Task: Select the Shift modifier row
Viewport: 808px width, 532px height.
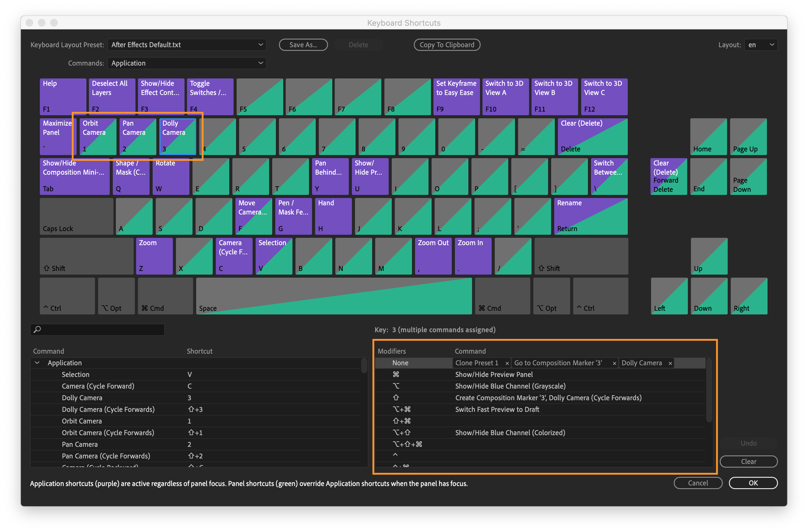Action: (396, 397)
